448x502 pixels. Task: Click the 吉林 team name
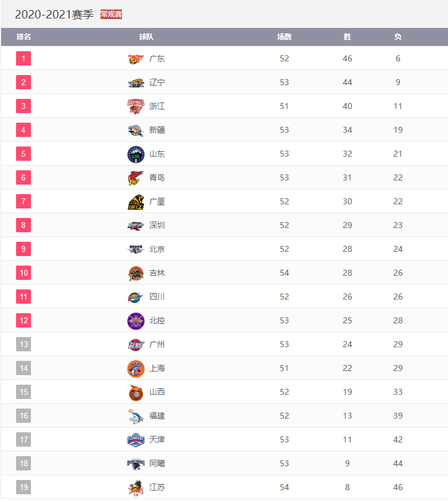(x=157, y=273)
